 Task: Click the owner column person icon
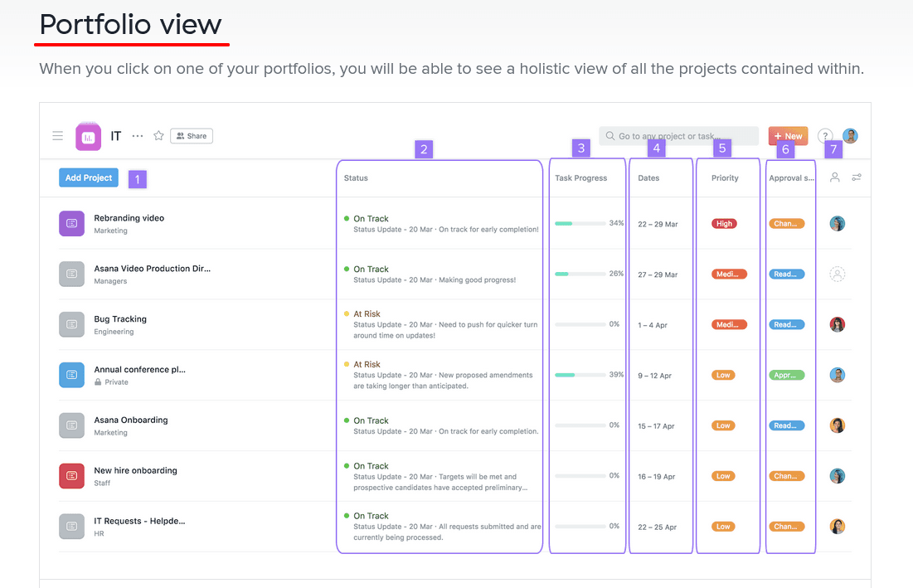[x=835, y=177]
